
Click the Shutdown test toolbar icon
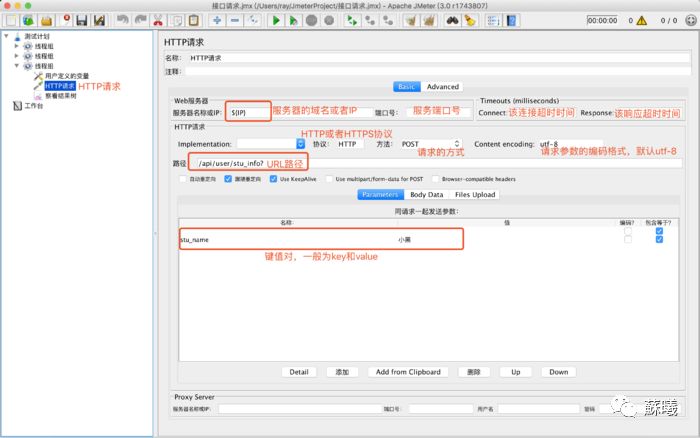[329, 21]
